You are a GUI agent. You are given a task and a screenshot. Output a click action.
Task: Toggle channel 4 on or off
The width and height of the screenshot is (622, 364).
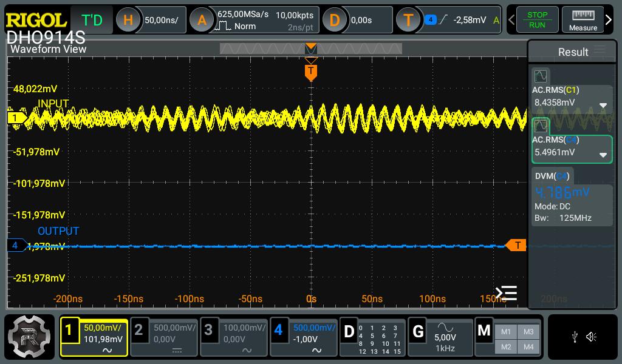point(278,330)
